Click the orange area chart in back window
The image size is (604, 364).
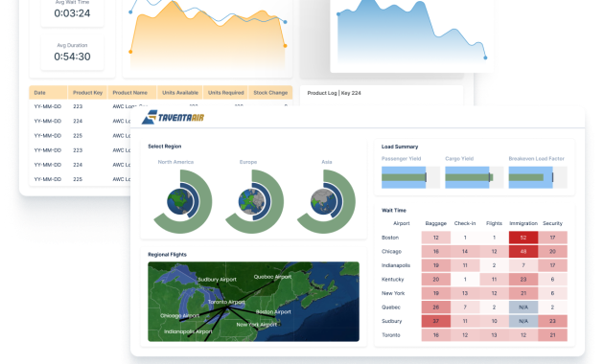(x=208, y=36)
